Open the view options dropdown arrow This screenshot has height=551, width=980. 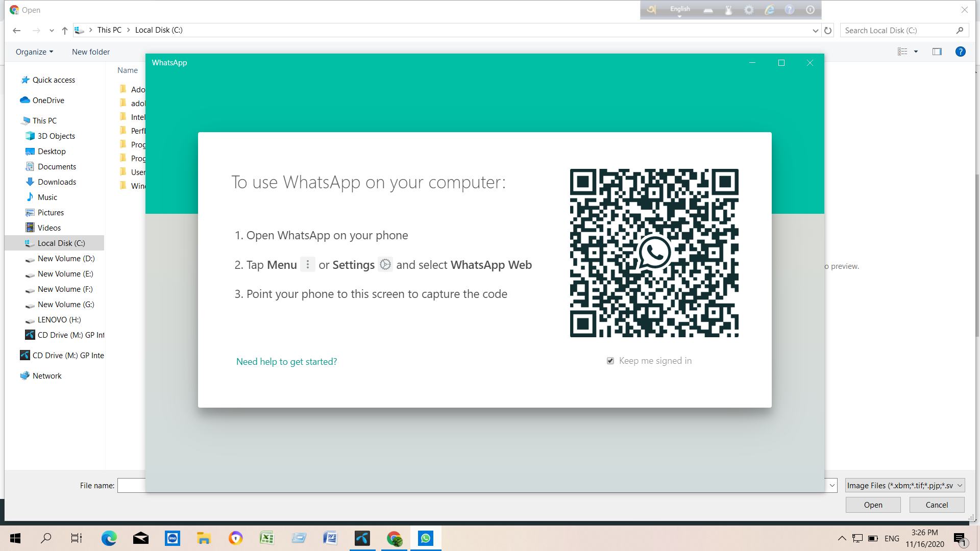[x=916, y=52]
